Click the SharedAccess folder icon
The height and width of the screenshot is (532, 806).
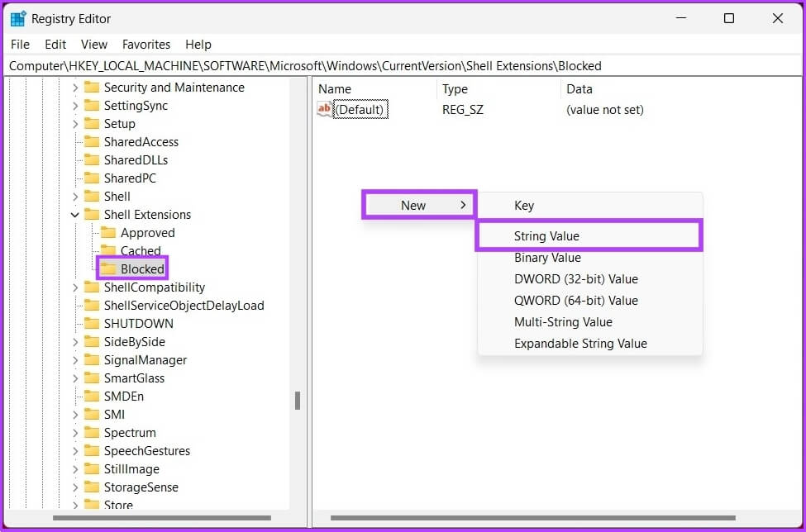click(92, 142)
